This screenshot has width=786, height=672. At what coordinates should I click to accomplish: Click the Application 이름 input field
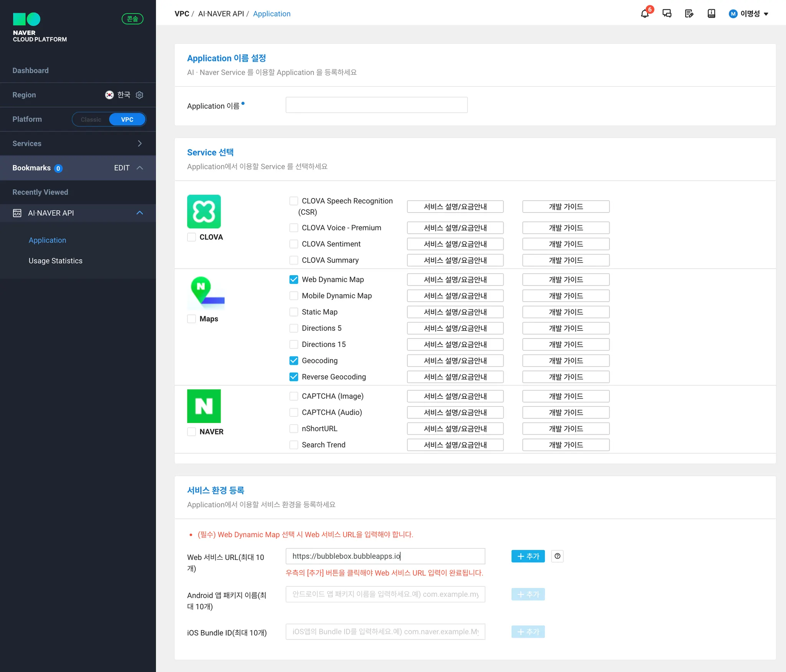tap(376, 105)
